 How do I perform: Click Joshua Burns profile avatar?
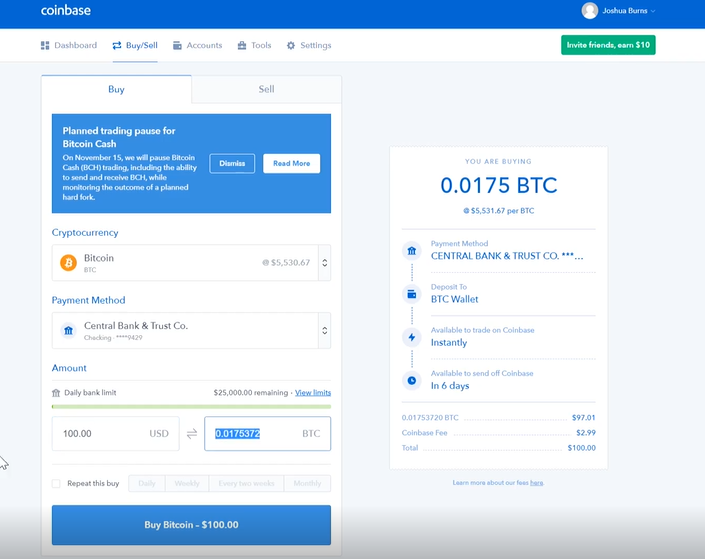click(x=589, y=11)
